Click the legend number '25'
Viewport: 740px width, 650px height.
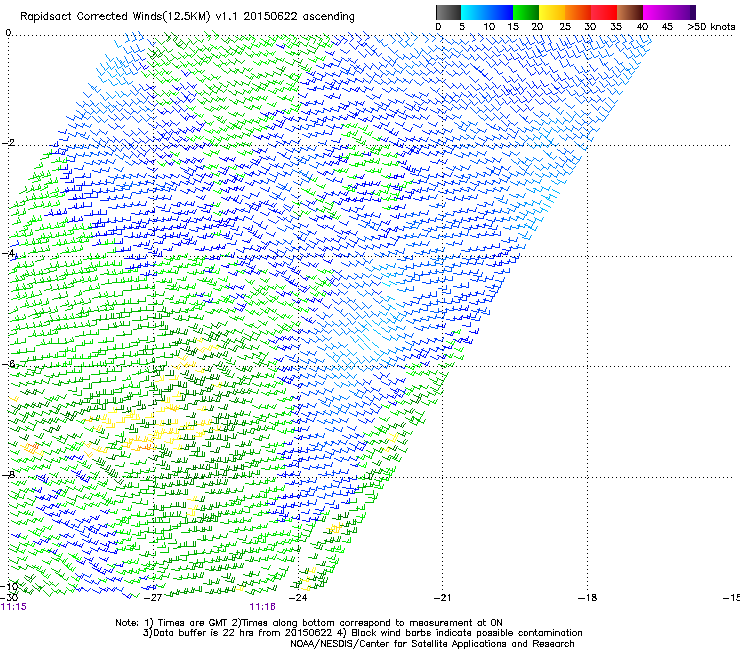[x=565, y=26]
